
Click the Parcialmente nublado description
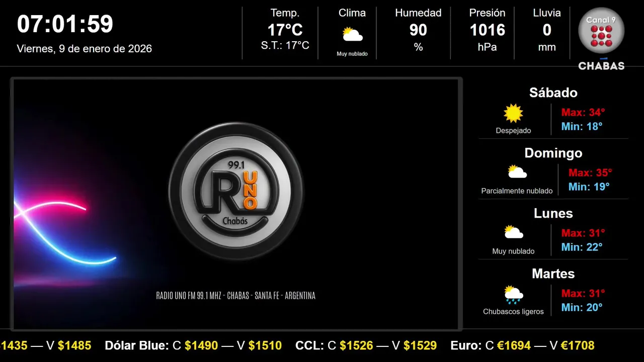[x=517, y=191]
